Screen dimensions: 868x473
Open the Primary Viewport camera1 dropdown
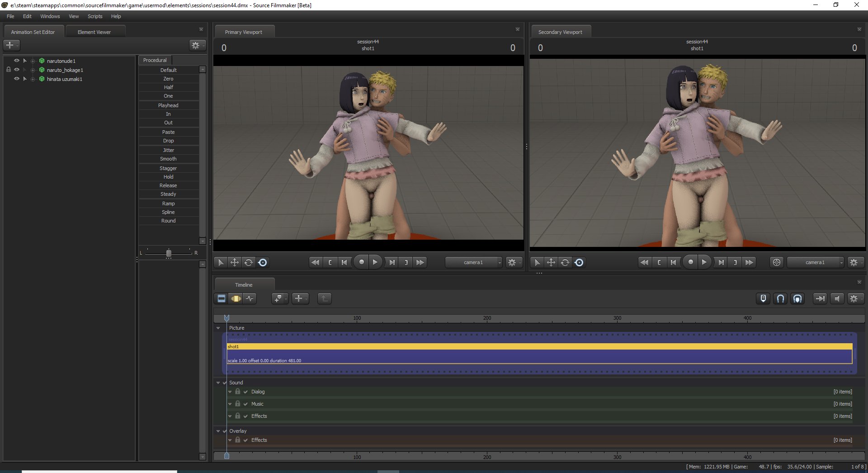tap(474, 262)
